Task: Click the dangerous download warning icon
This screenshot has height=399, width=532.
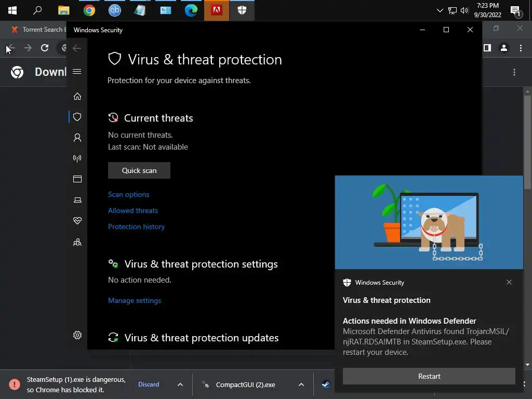Action: click(15, 384)
